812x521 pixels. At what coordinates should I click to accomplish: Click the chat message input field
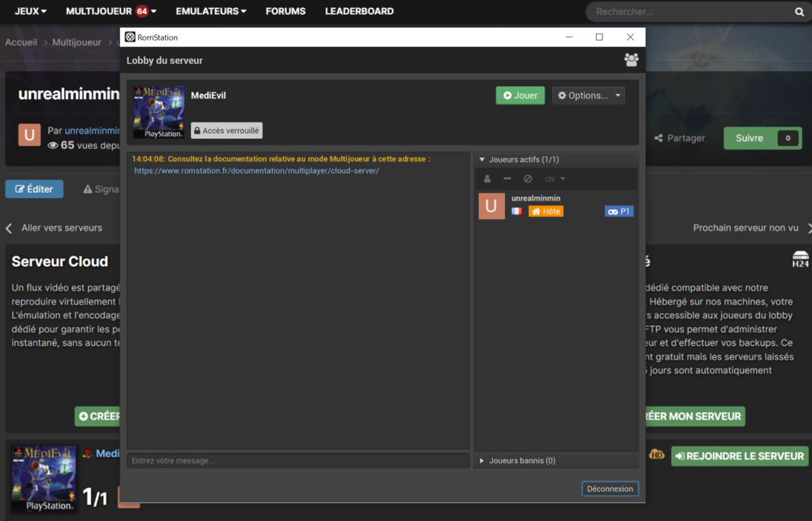pos(298,461)
